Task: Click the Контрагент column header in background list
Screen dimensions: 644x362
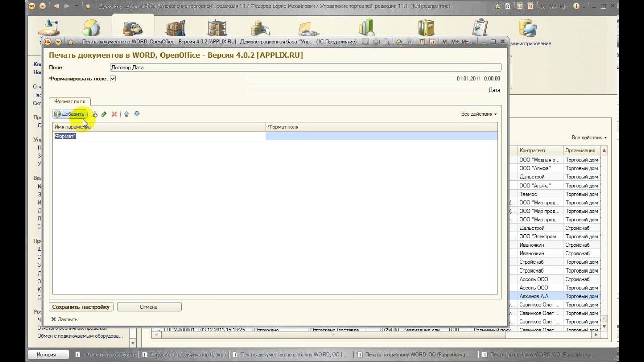Action: (x=540, y=150)
